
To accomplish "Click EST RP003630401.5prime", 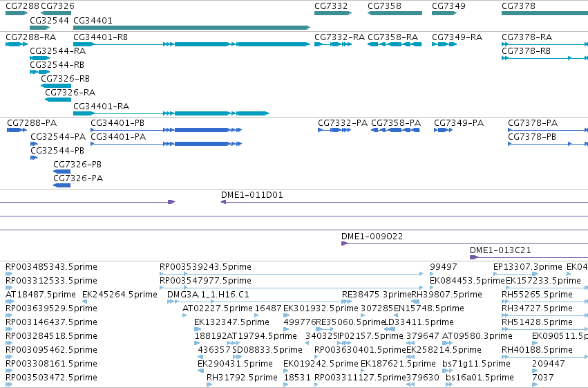I will 360,350.
